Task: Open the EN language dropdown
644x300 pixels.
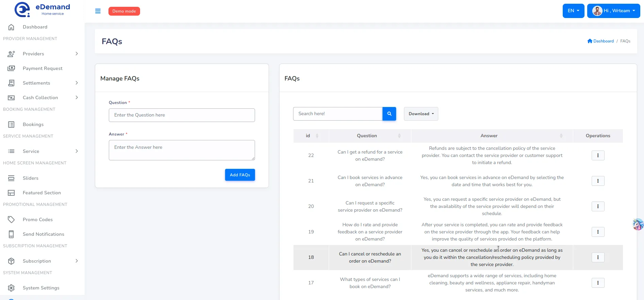Action: (x=573, y=11)
